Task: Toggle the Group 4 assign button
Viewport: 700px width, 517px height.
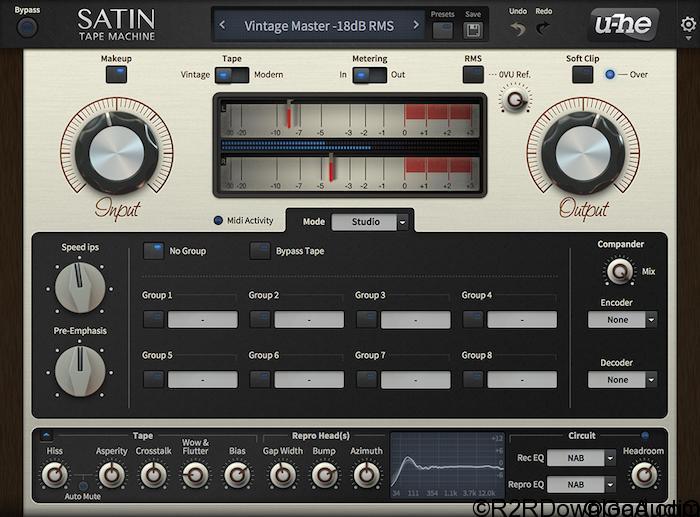Action: point(473,319)
